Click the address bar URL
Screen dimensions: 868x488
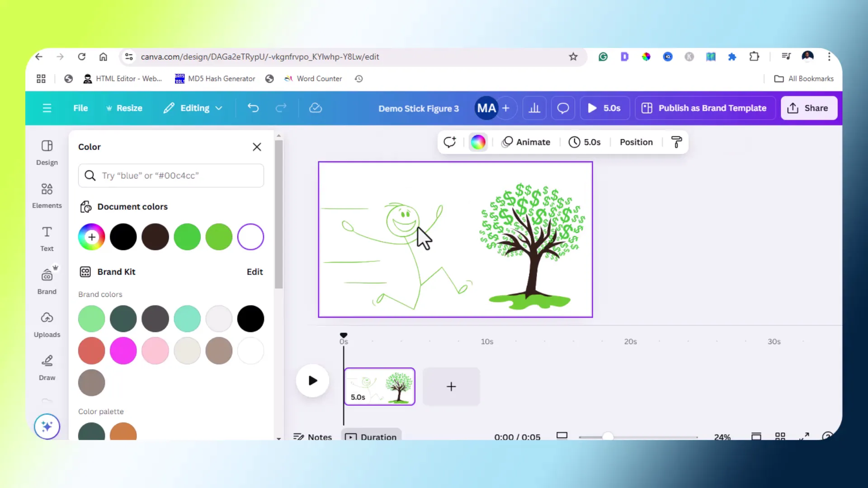pyautogui.click(x=259, y=56)
